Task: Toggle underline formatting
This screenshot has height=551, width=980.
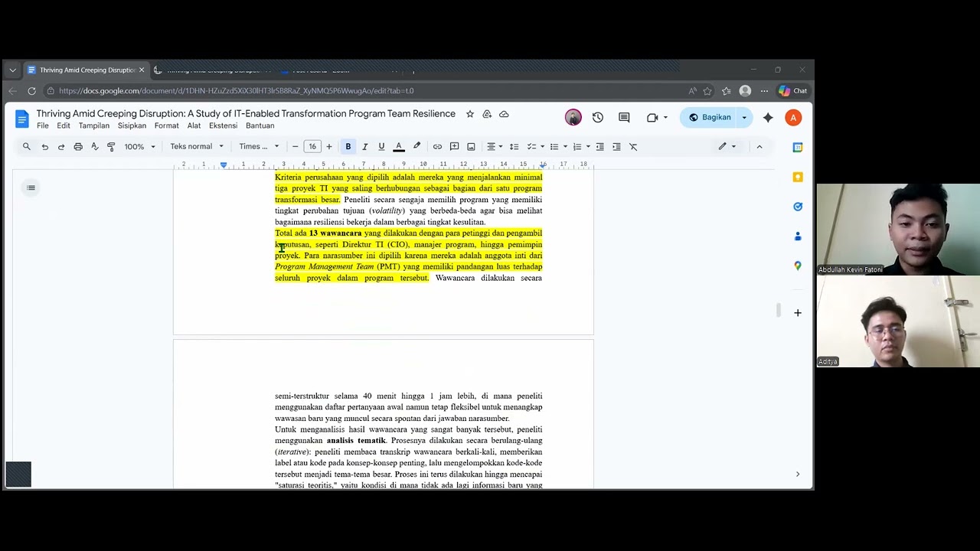Action: click(x=381, y=146)
